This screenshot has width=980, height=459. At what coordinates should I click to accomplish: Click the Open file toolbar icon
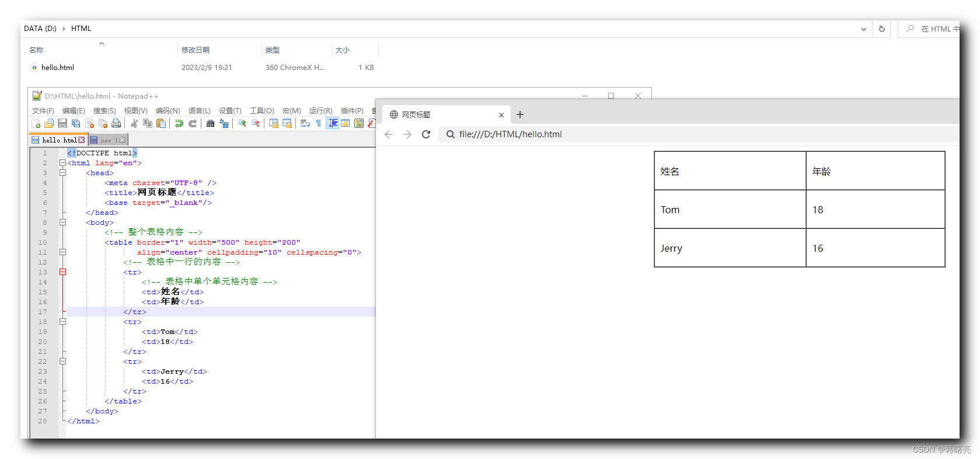coord(49,123)
